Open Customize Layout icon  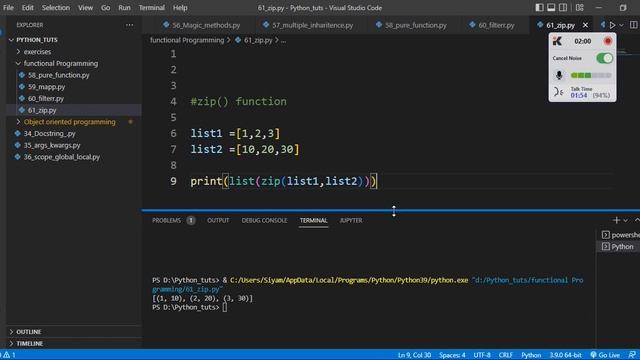[x=579, y=8]
